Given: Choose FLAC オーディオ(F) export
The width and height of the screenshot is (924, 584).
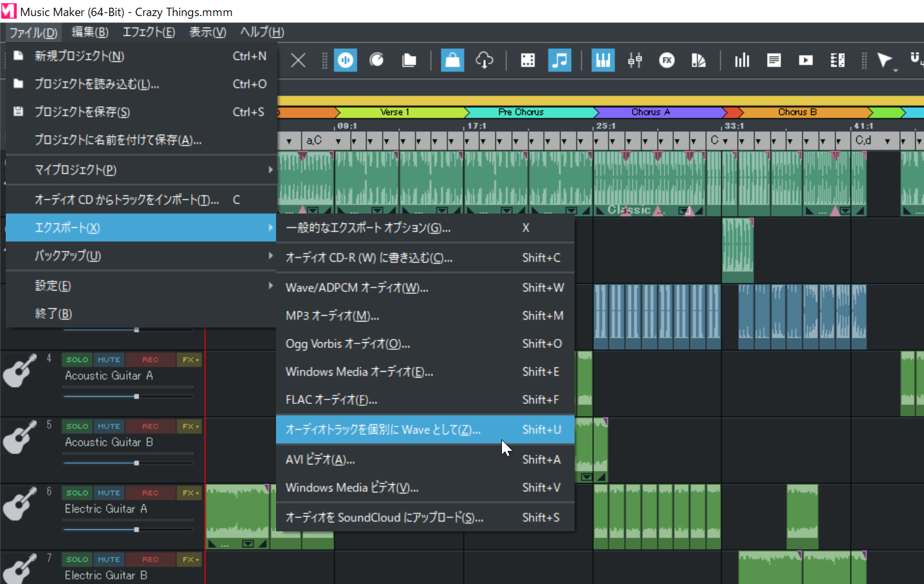Looking at the screenshot, I should coord(425,400).
